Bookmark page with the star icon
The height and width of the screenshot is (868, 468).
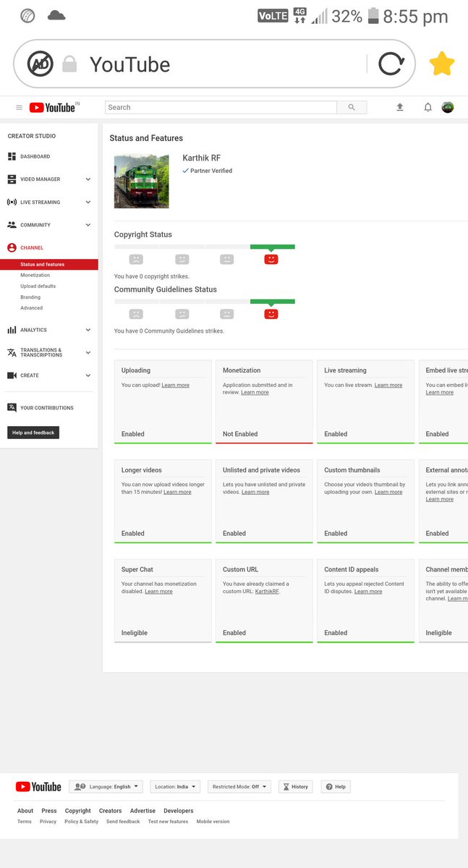(x=442, y=64)
